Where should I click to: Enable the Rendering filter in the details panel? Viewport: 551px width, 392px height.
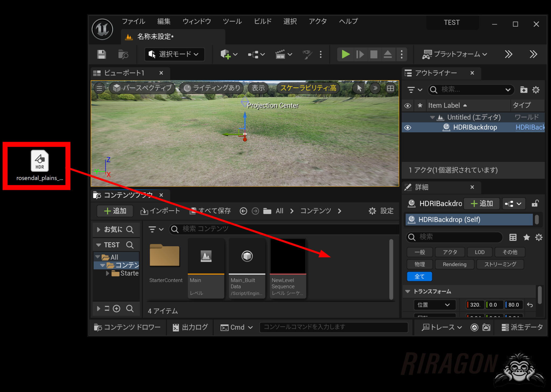(x=454, y=264)
